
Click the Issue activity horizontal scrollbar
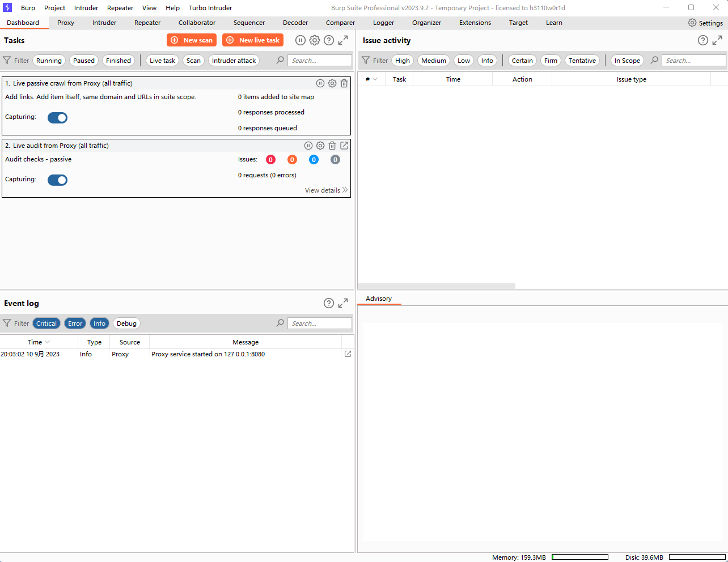tap(437, 286)
